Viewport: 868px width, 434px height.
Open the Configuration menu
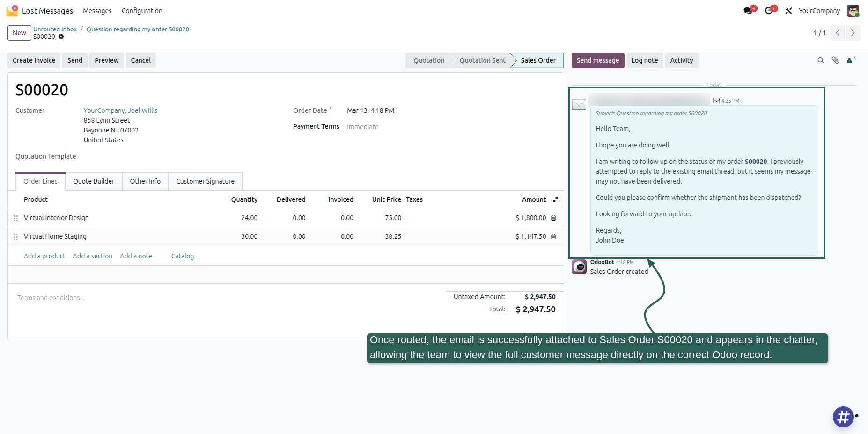point(142,11)
